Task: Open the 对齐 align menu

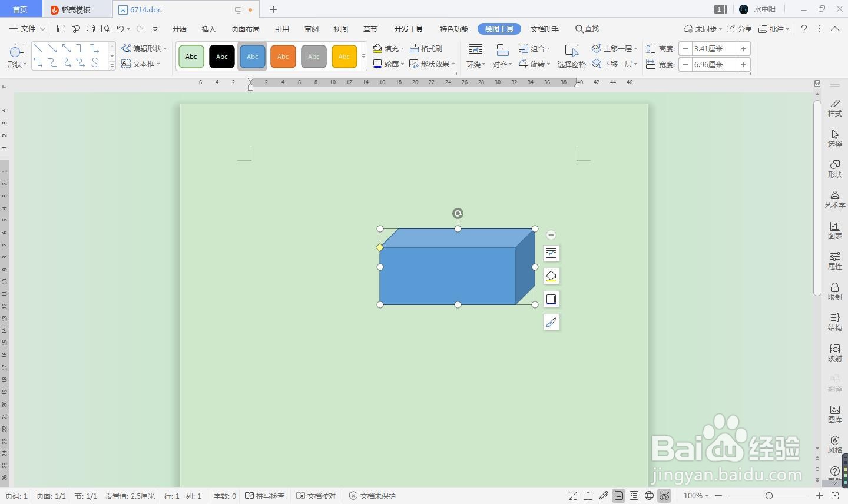Action: coord(502,57)
